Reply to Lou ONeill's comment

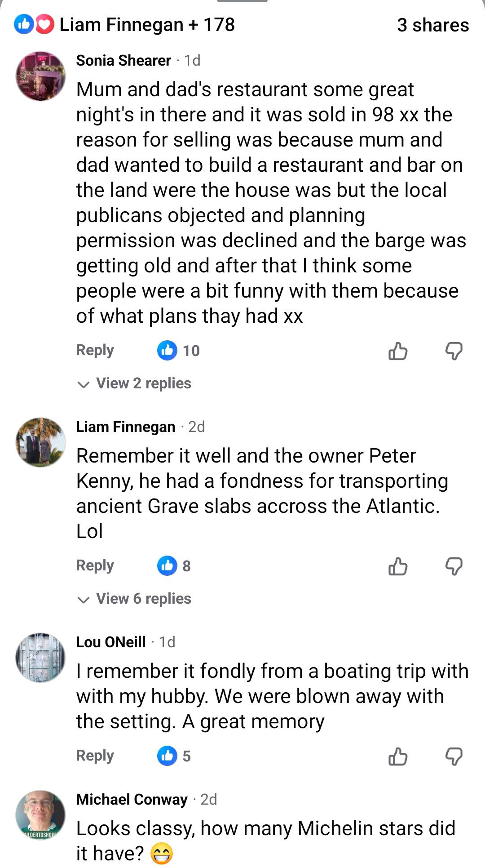coord(94,756)
